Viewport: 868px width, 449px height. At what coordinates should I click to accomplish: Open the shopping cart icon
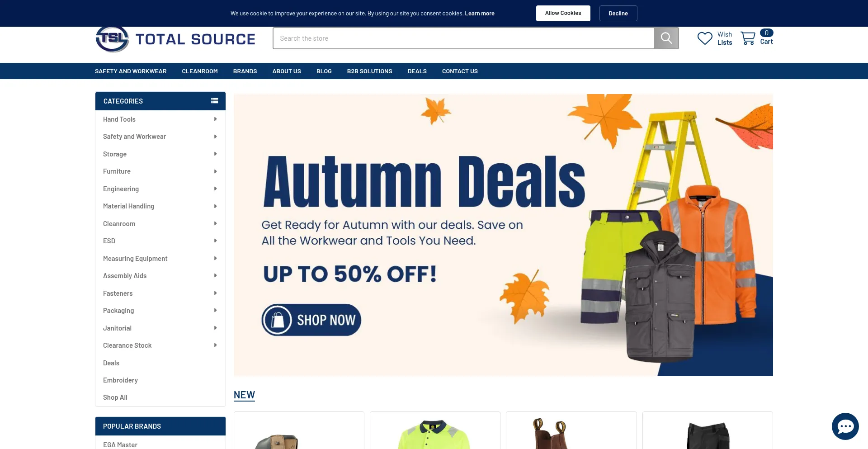(x=748, y=38)
